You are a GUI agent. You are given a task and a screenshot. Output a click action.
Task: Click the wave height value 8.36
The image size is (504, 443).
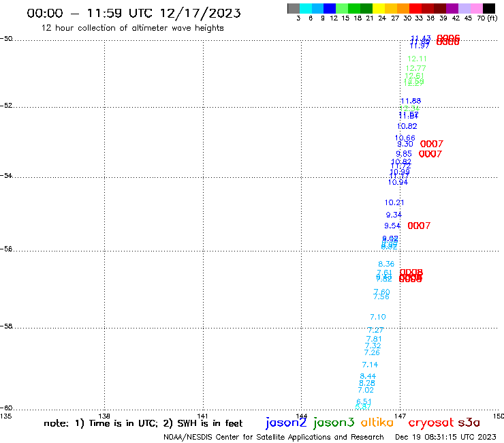(386, 264)
